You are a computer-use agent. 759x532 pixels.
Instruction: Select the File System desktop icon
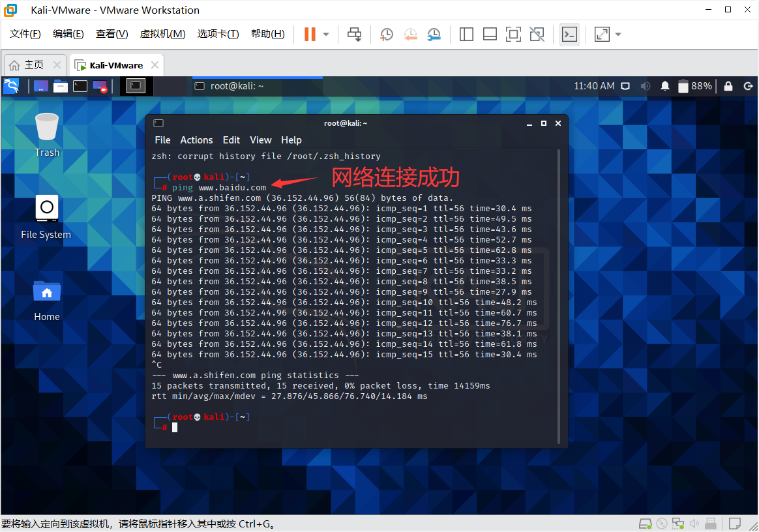point(46,217)
